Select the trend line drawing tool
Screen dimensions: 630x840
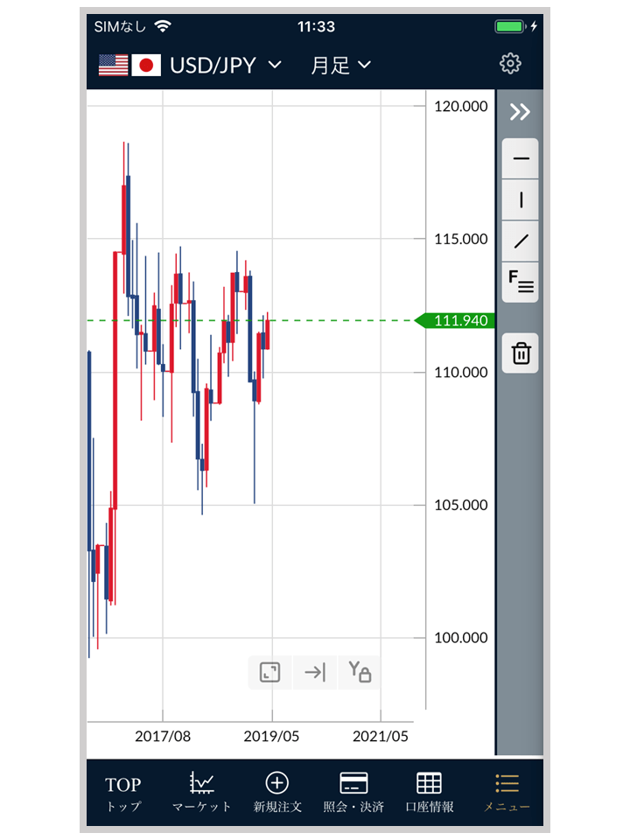pos(521,241)
